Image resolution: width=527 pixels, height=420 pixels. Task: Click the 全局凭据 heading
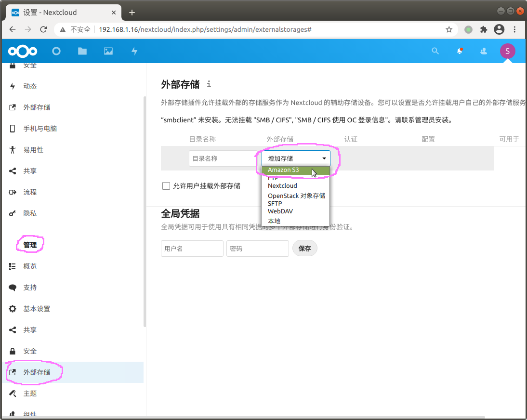(180, 213)
